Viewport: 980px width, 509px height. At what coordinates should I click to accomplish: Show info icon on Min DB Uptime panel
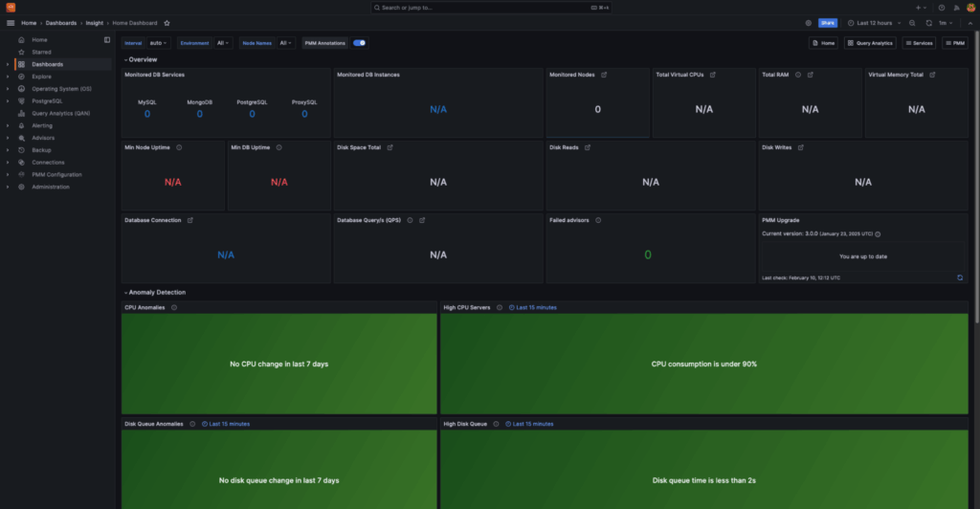[x=278, y=148]
